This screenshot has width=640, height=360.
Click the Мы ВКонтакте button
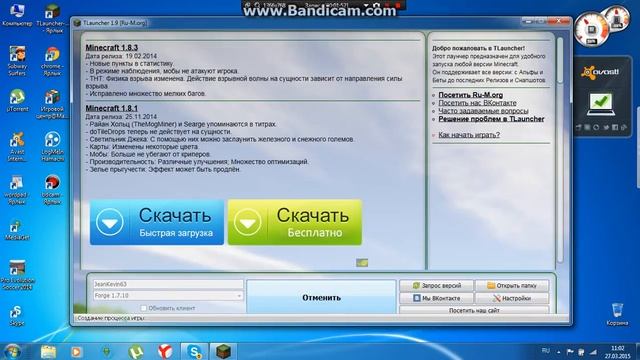(x=436, y=298)
